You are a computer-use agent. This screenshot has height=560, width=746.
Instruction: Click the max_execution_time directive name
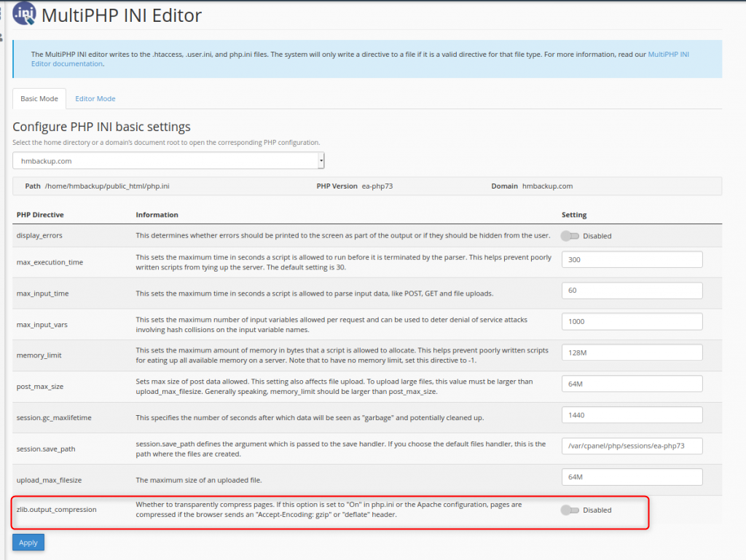[50, 262]
